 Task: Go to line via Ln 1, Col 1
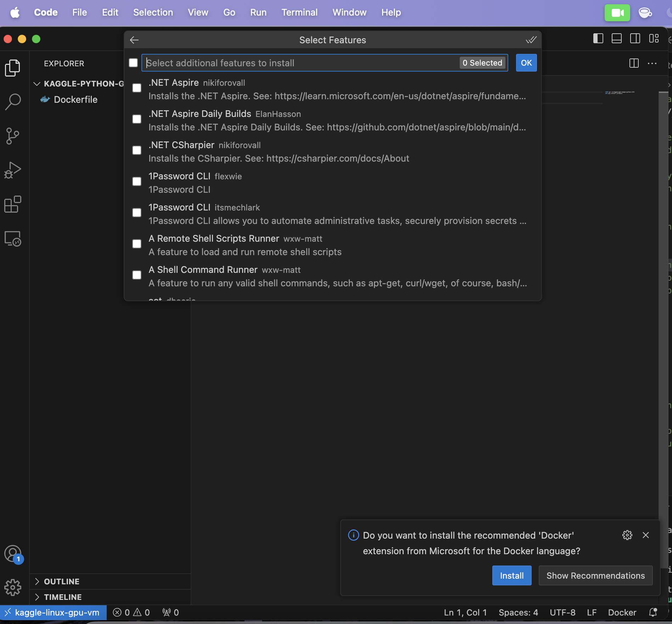(465, 612)
